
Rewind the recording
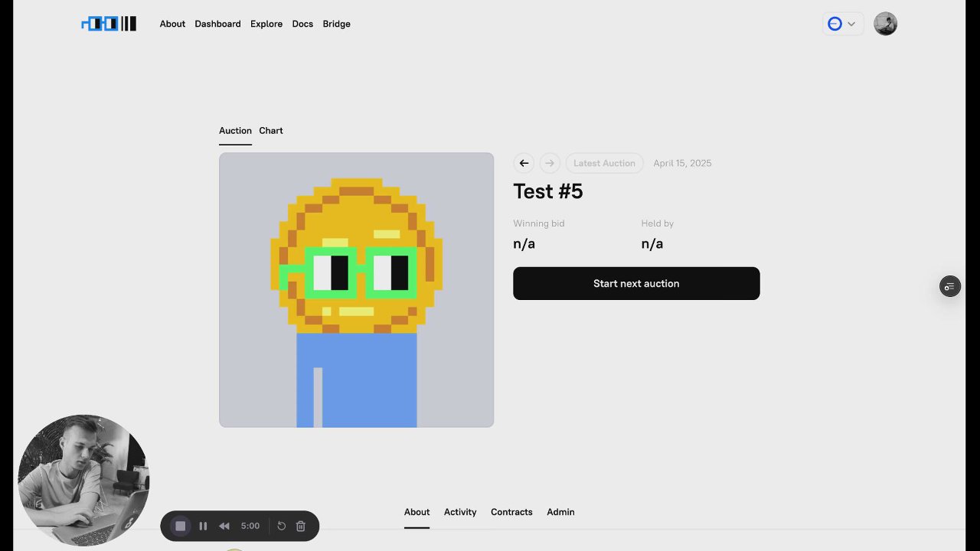224,526
